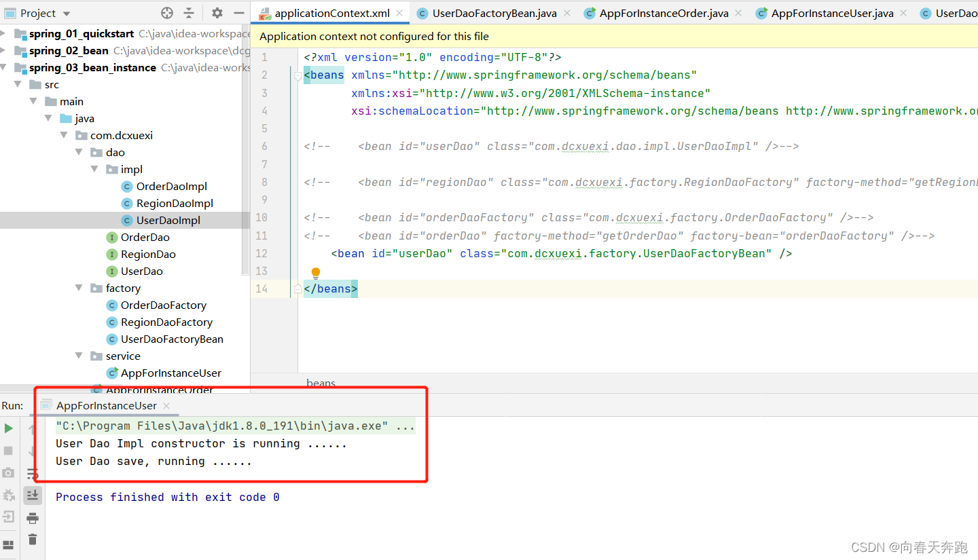978x560 pixels.
Task: Collapse the com.dcxuexi package arrow
Action: (x=64, y=135)
